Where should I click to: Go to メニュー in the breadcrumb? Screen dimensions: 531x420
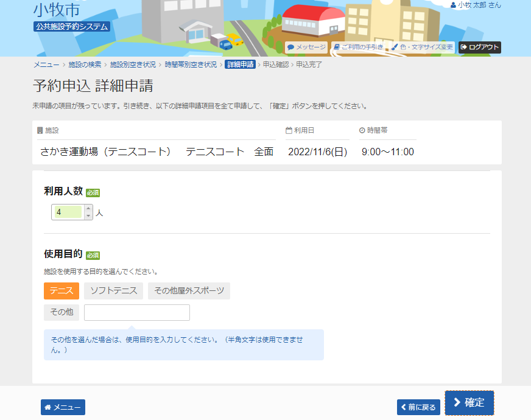coord(46,65)
